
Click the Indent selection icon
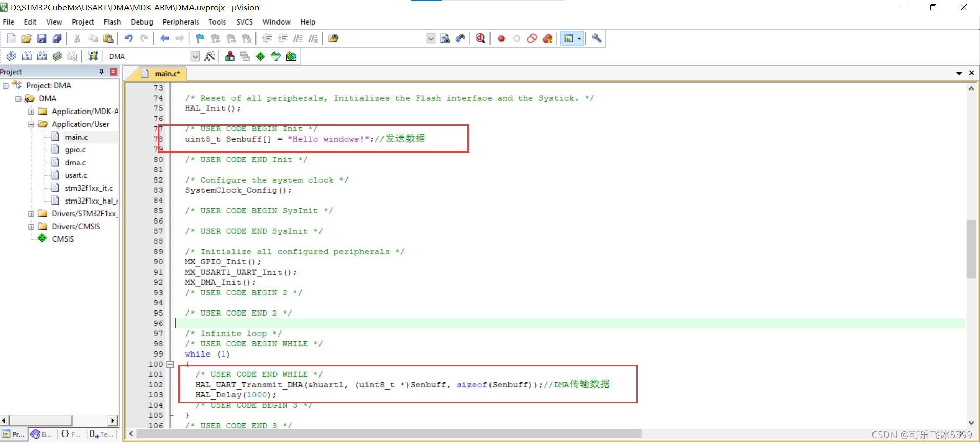pyautogui.click(x=267, y=38)
